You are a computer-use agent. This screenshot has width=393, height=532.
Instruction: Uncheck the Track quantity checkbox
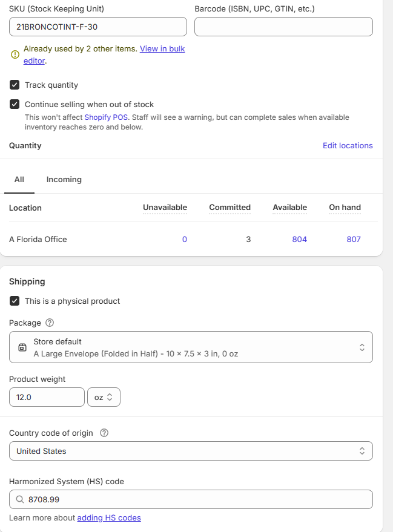(x=15, y=85)
